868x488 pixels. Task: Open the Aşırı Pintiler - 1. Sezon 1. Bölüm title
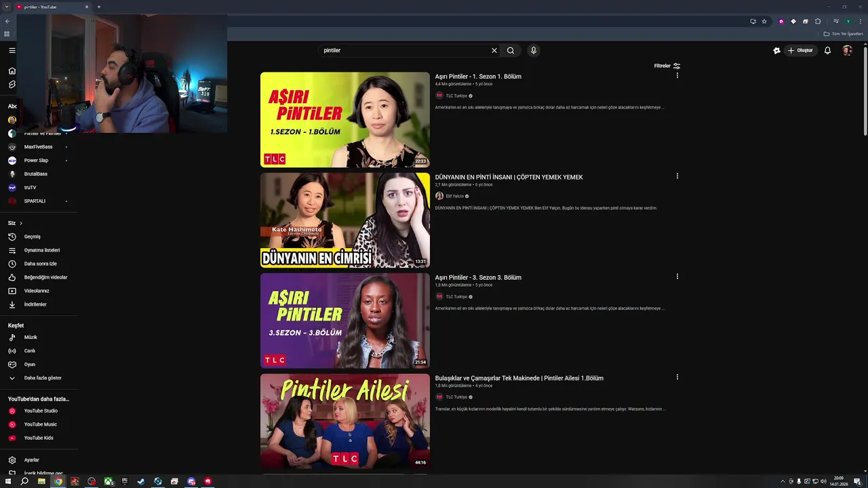pos(478,77)
